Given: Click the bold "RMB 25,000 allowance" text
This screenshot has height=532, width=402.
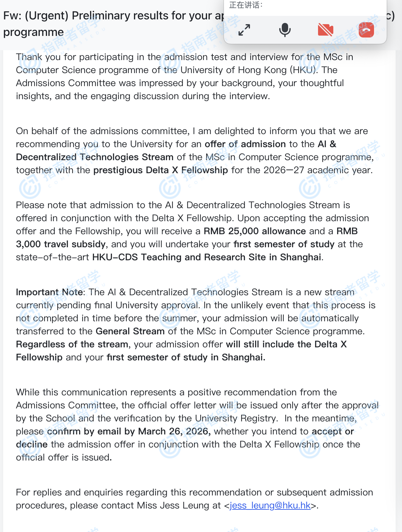Looking at the screenshot, I should pyautogui.click(x=254, y=231).
